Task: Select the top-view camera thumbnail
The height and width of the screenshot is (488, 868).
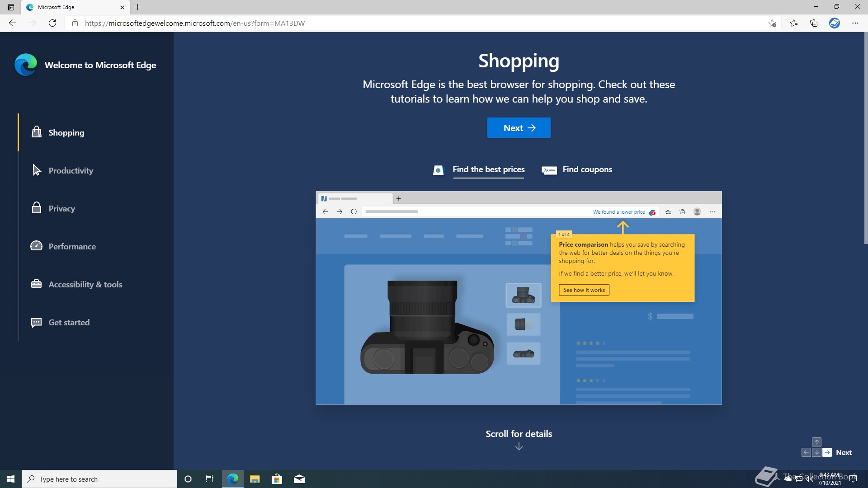Action: tap(524, 353)
